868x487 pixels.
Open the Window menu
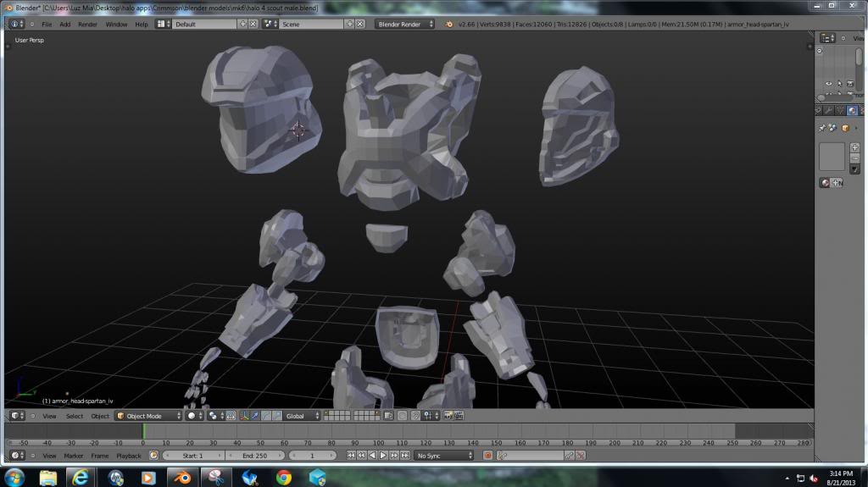point(116,25)
